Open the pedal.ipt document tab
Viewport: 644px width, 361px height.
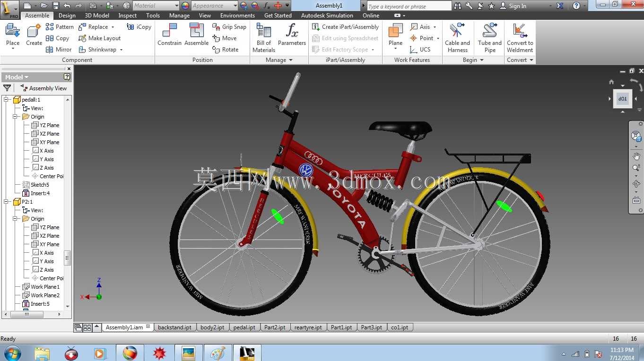tap(244, 327)
